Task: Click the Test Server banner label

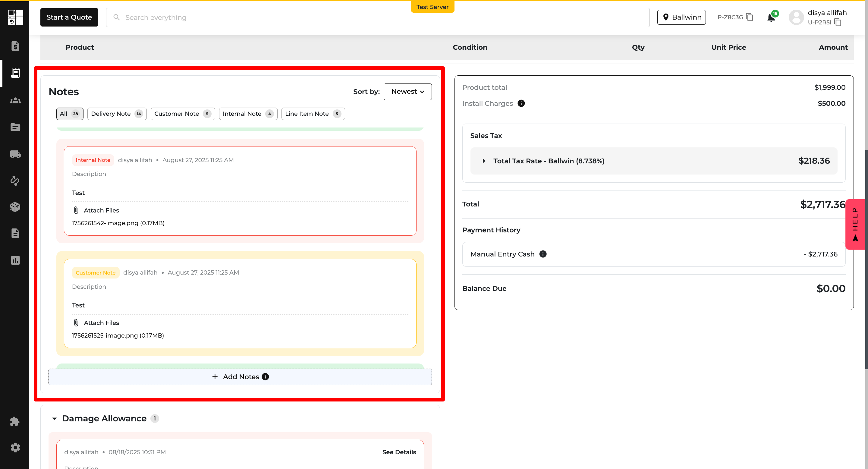Action: pyautogui.click(x=432, y=7)
